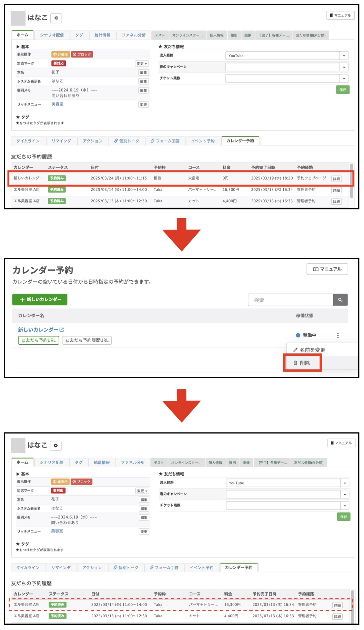Click the green 新しいカレンダー create button
364x630 pixels.
40,299
